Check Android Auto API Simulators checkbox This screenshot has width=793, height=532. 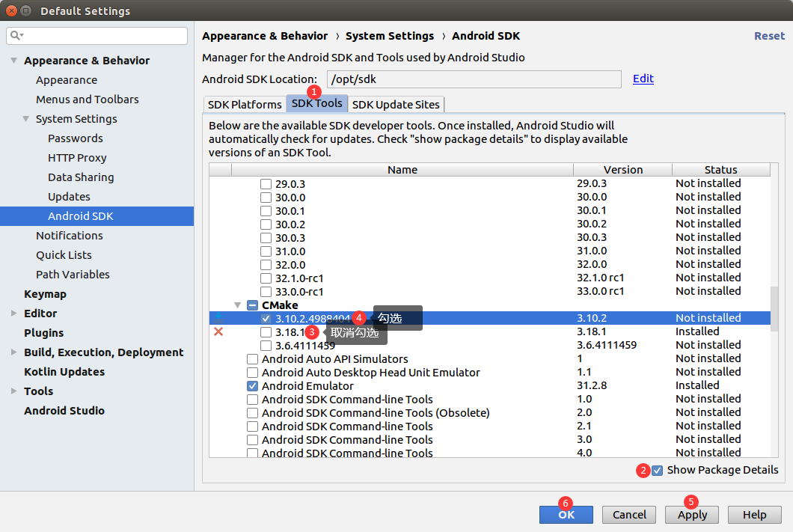252,359
